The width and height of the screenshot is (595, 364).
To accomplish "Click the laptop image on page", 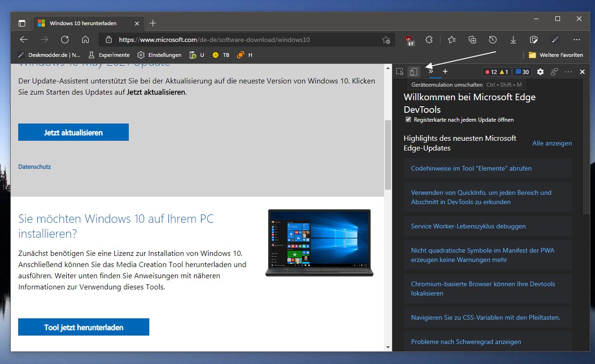I will click(319, 243).
